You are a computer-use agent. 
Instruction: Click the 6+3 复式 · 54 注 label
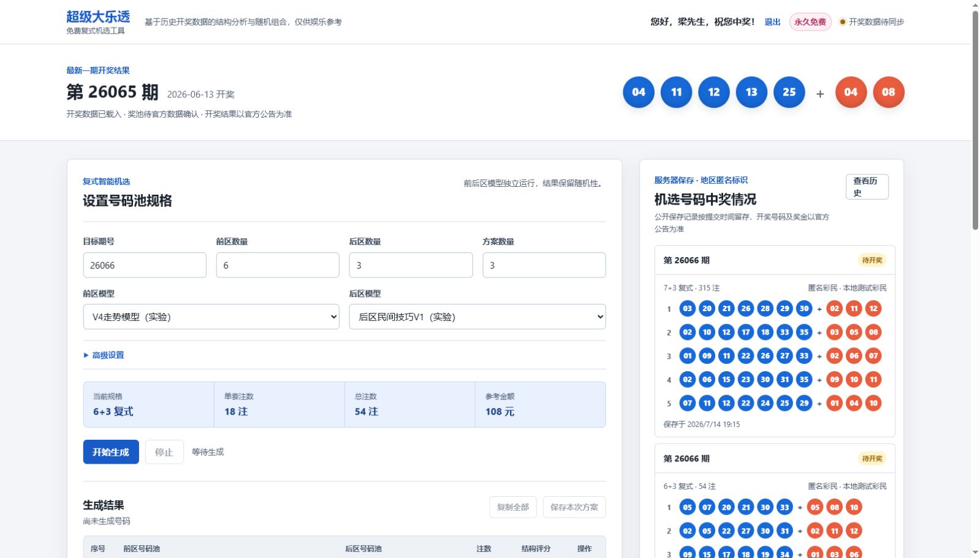(x=689, y=486)
